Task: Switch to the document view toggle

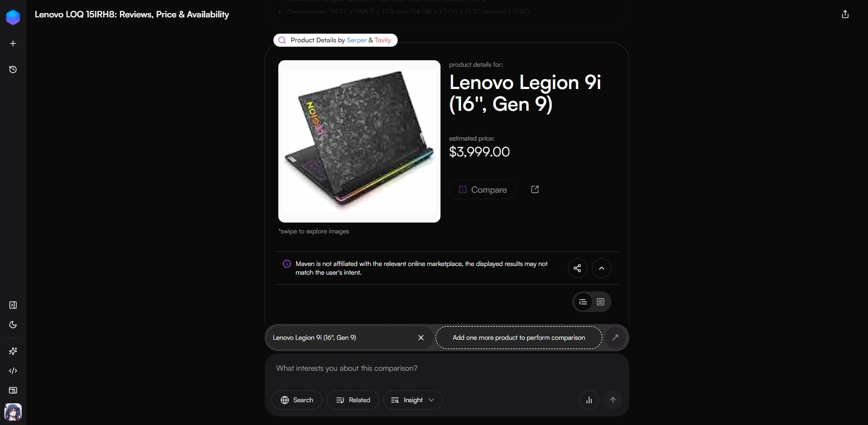Action: click(601, 302)
